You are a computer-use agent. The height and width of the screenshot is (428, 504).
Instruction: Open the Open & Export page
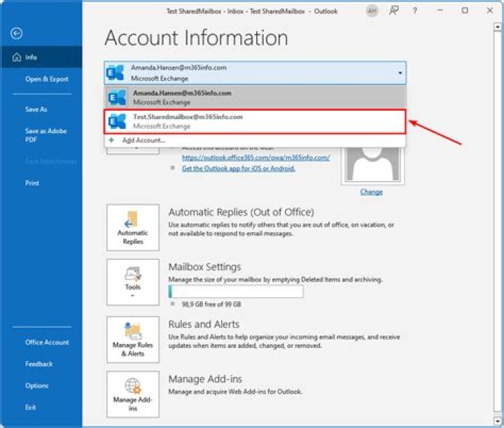click(47, 79)
